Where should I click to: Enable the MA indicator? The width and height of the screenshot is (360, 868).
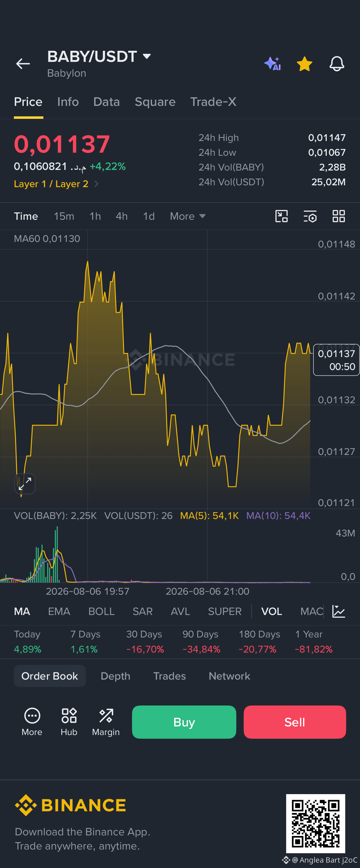tap(22, 611)
